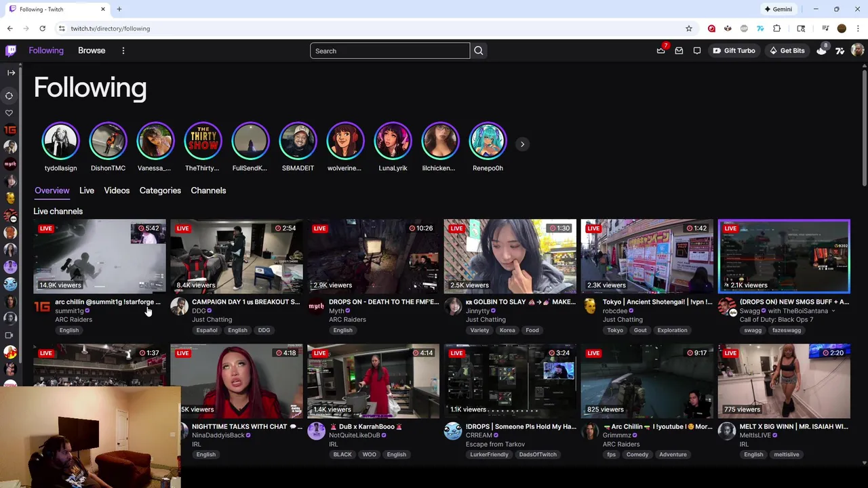Bookmark this page with the star

[x=689, y=28]
